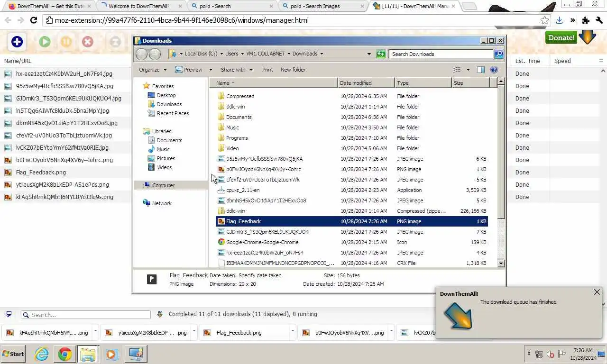
Task: Select the Google-Chrome-Google-Chrome icon file
Action: tap(352, 242)
